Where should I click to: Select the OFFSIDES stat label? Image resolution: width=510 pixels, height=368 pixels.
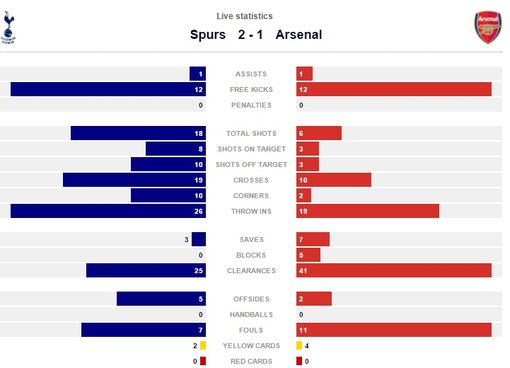251,299
